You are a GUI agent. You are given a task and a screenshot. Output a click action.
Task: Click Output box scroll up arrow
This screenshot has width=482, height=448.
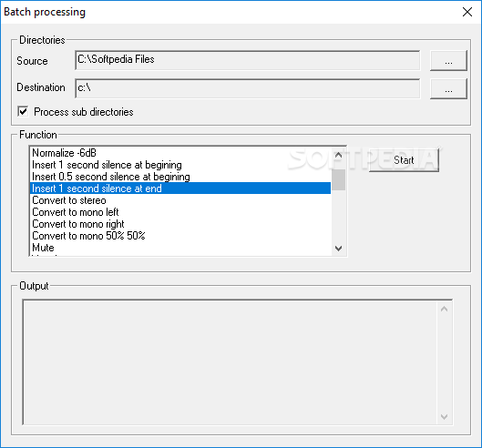(x=445, y=309)
